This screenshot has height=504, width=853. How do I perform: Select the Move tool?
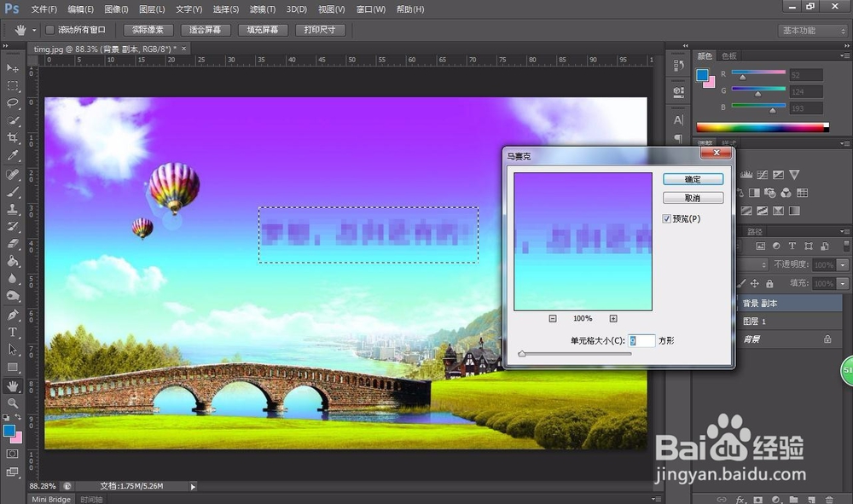(x=13, y=68)
